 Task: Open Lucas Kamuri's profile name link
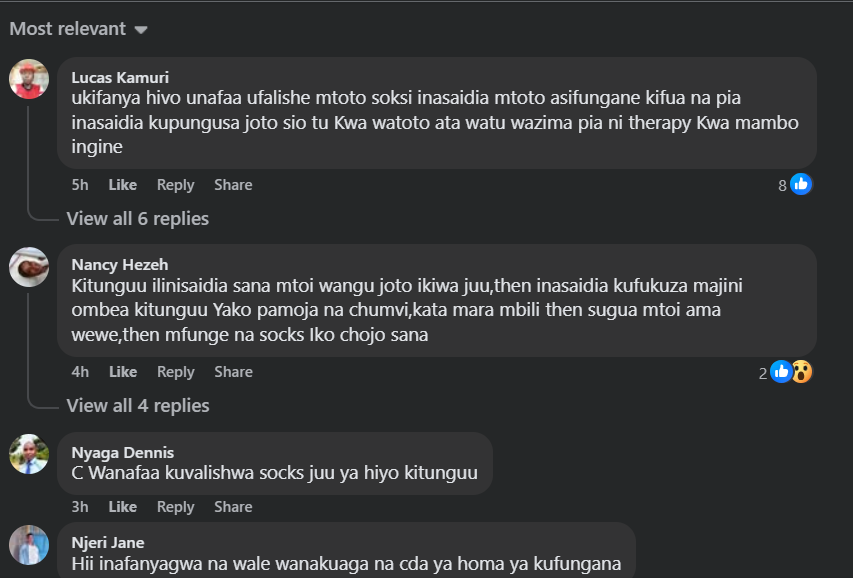pos(120,77)
